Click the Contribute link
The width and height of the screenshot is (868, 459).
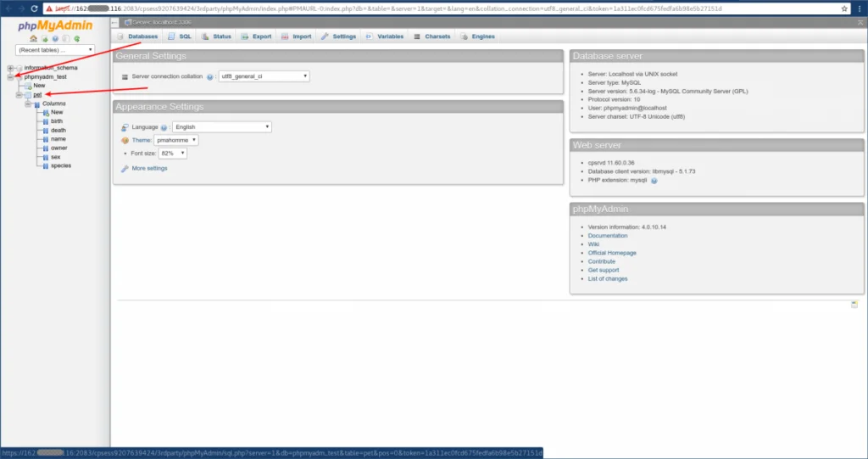coord(601,261)
